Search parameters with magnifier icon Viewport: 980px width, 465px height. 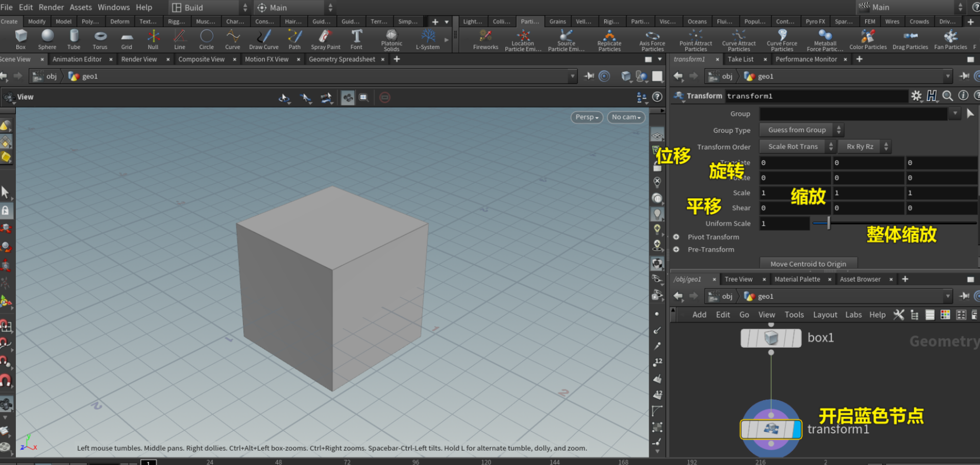coord(947,95)
